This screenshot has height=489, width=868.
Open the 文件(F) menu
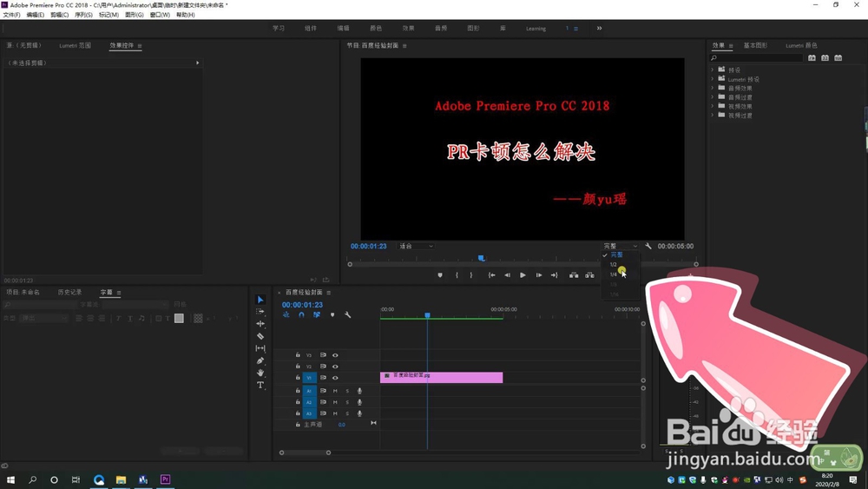(x=11, y=15)
